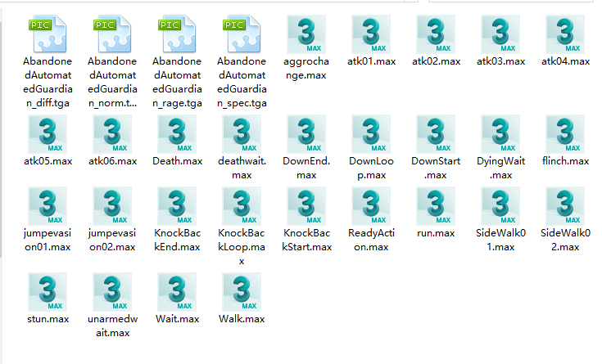
Task: Select the atk05.max file icon
Action: pyautogui.click(x=48, y=134)
